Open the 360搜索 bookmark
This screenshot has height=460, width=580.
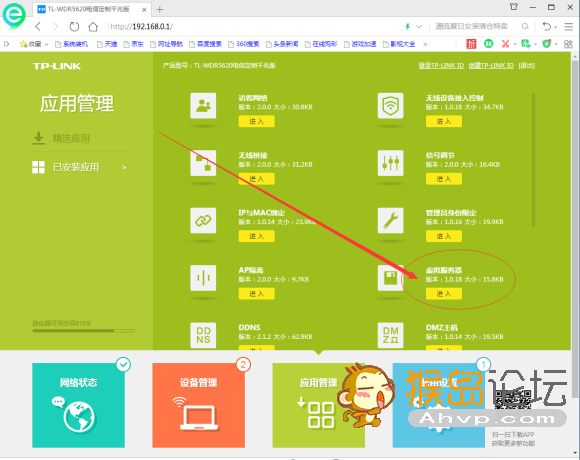[x=244, y=44]
